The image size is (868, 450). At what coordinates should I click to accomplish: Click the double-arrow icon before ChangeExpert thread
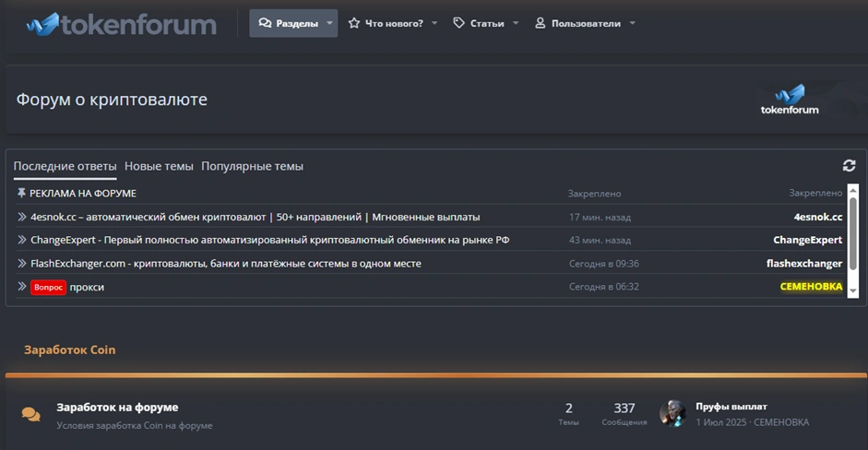tap(22, 240)
